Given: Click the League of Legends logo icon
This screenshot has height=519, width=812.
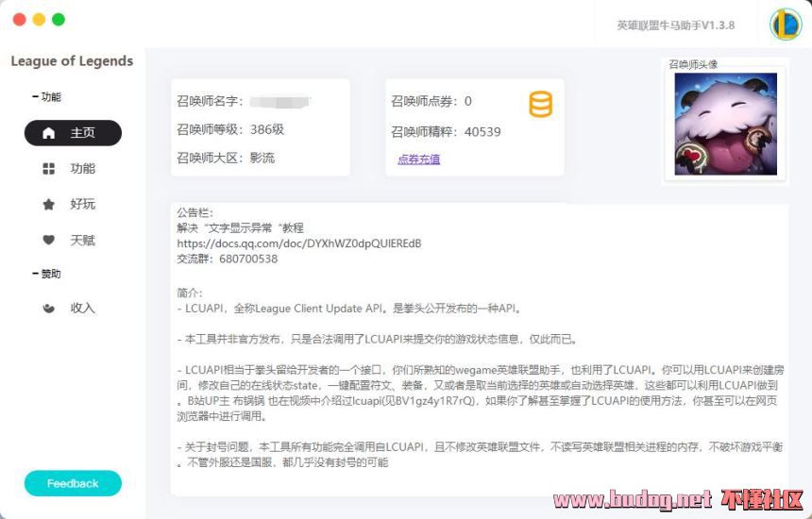Looking at the screenshot, I should point(786,25).
